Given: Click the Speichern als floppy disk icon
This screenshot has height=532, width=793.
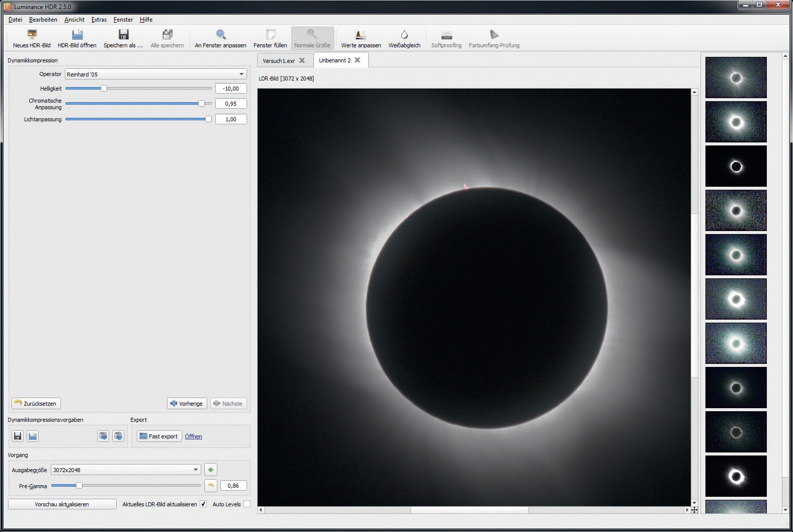Looking at the screenshot, I should click(x=123, y=35).
